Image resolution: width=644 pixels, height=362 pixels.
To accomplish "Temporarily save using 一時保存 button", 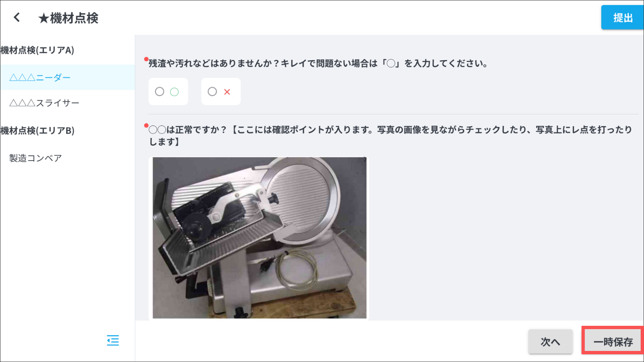I will tap(613, 342).
